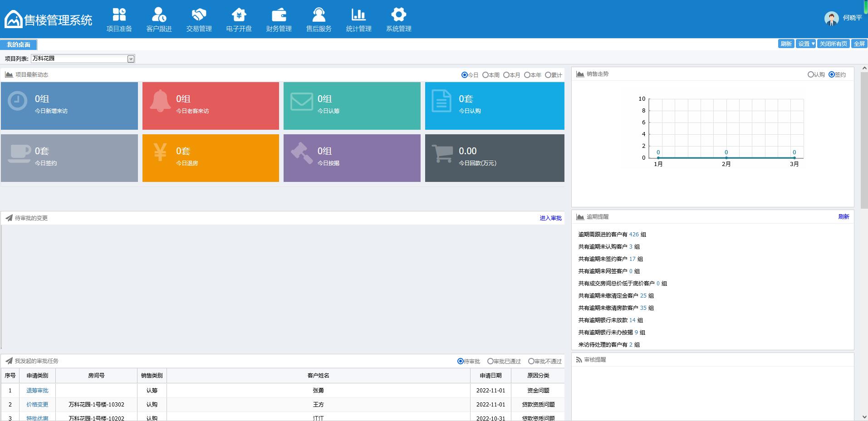This screenshot has width=868, height=421.
Task: Choose the 审批已通过 filter option
Action: (490, 361)
